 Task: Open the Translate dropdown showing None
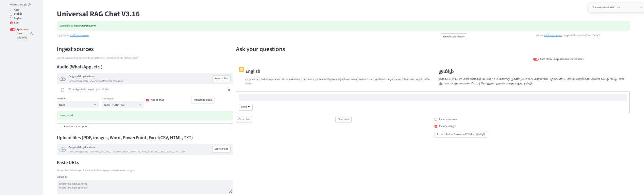(78, 105)
